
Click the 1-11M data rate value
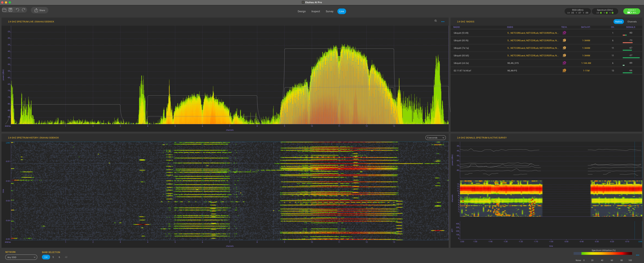point(586,71)
